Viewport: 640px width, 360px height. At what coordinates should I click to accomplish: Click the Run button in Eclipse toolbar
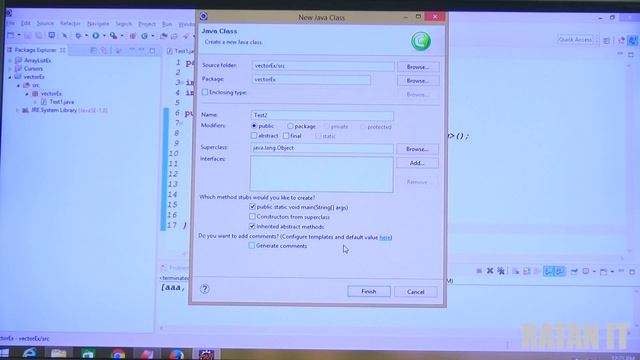96,36
